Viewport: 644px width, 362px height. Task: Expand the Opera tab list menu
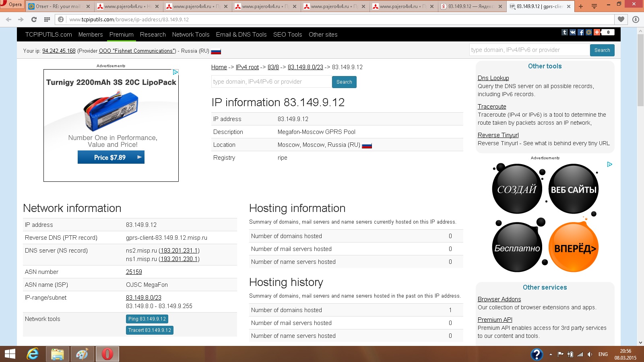click(x=594, y=6)
